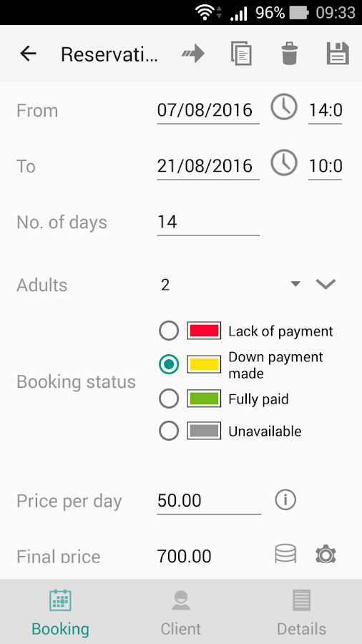The width and height of the screenshot is (362, 644).
Task: Switch to the Client tab
Action: [x=180, y=612]
